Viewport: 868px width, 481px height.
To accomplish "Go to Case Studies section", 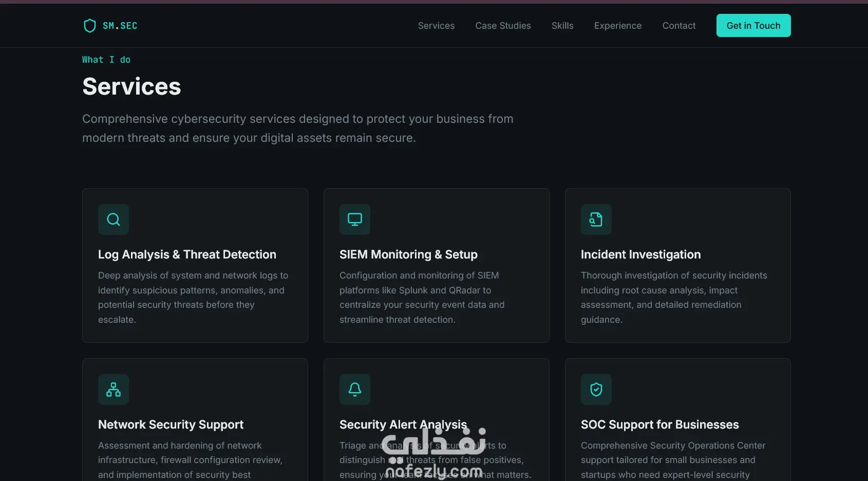I will click(x=503, y=26).
